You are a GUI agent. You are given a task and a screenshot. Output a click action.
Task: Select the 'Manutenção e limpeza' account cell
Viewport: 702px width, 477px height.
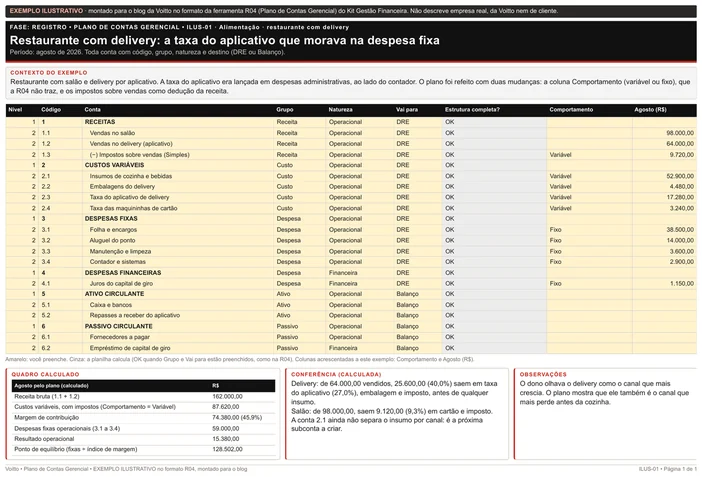tap(120, 252)
